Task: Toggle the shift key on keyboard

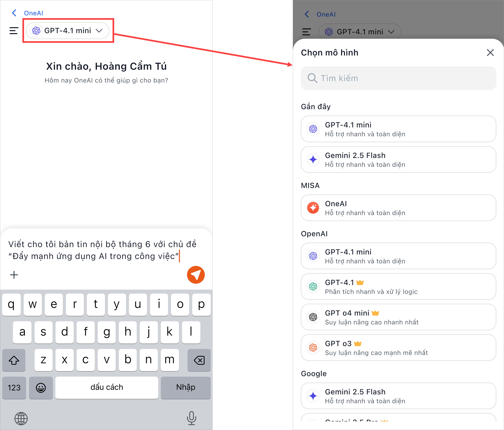Action: (x=14, y=360)
